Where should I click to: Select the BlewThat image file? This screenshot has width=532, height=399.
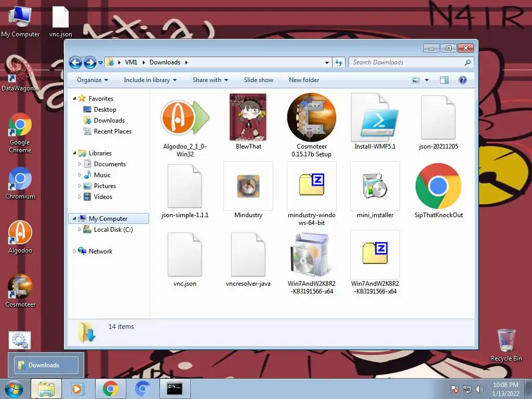248,122
